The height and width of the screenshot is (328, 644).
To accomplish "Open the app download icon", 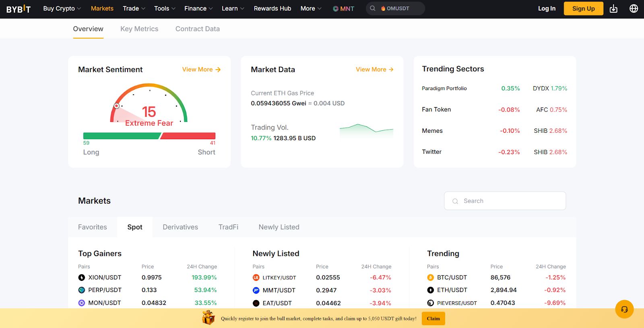I will coord(613,8).
